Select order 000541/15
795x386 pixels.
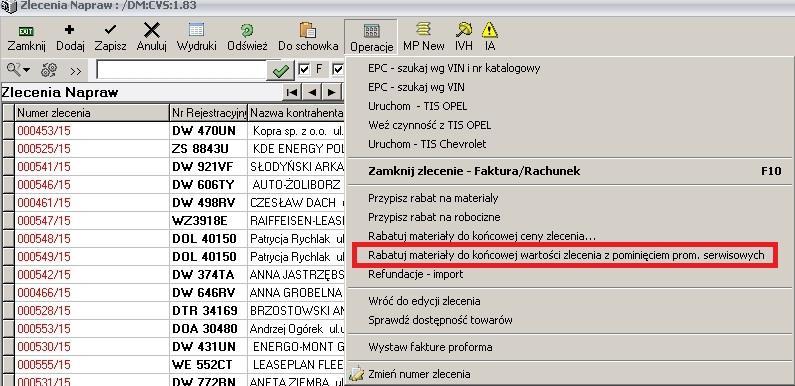point(44,167)
